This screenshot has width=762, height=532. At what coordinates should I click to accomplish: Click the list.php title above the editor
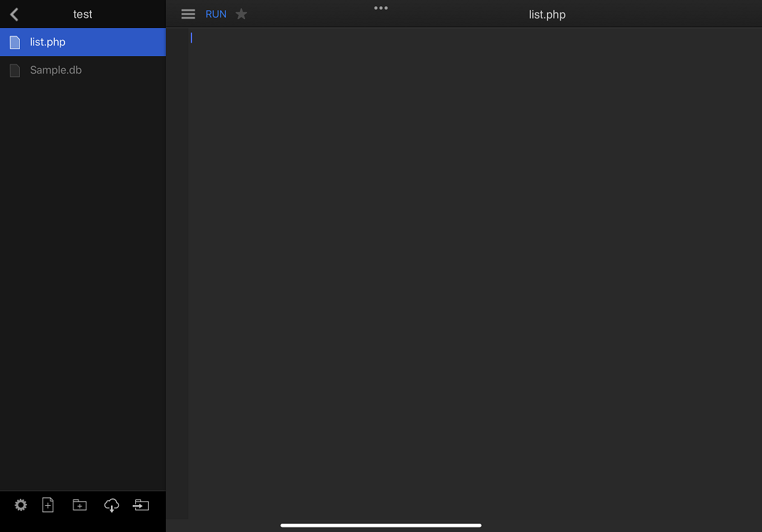[x=547, y=14]
